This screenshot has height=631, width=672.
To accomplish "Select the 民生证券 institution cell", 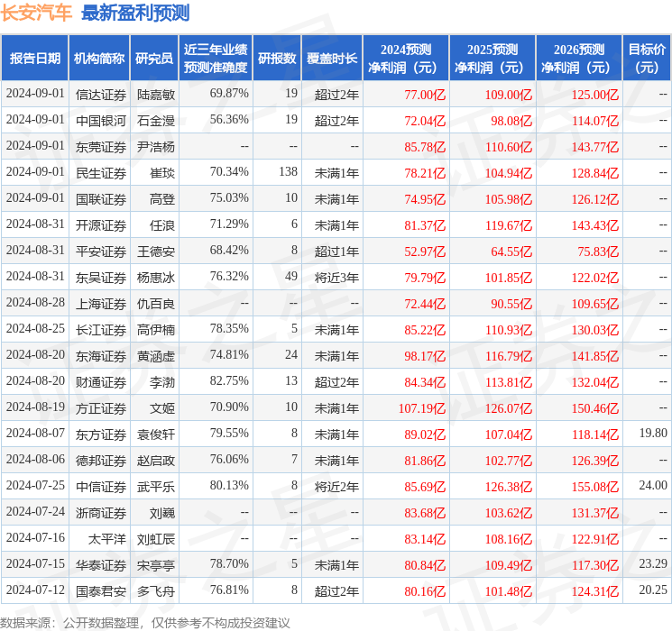I will [x=101, y=173].
